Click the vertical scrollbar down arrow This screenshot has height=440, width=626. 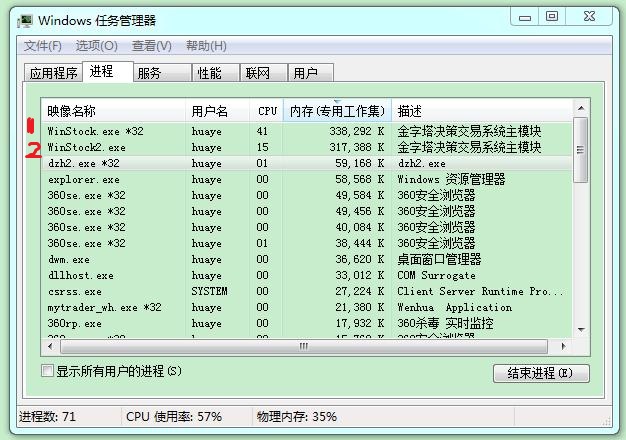pos(580,331)
